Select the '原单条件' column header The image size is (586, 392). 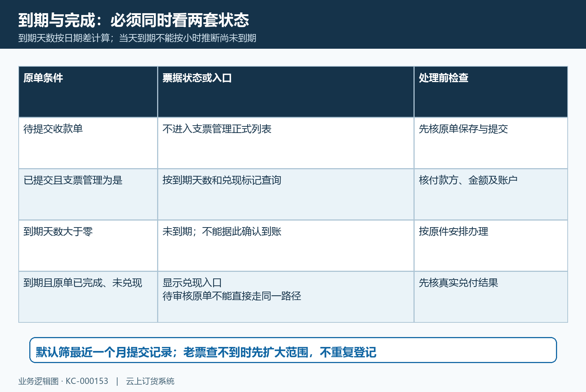pos(88,92)
